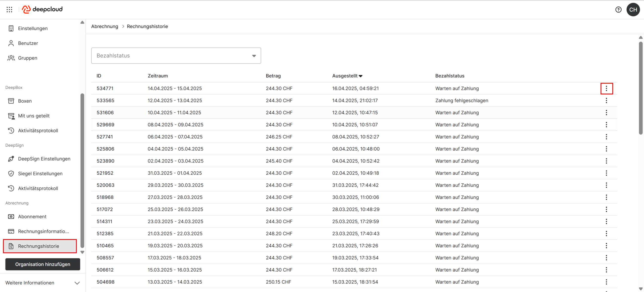Expand Weitere Informationen section
Viewport: 644px width, 292px height.
click(x=77, y=283)
